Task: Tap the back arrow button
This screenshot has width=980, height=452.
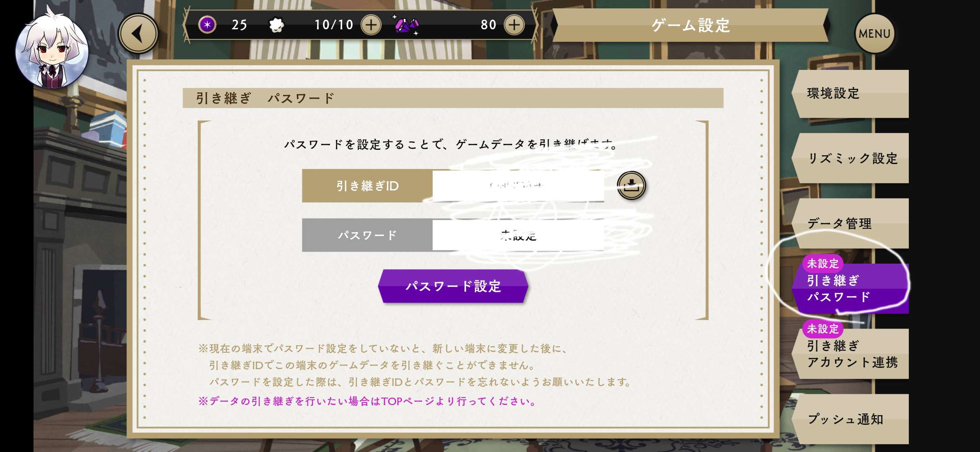Action: [138, 33]
